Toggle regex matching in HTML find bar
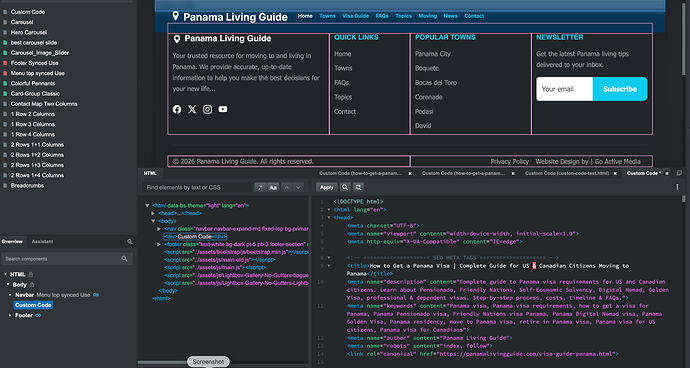 (260, 188)
